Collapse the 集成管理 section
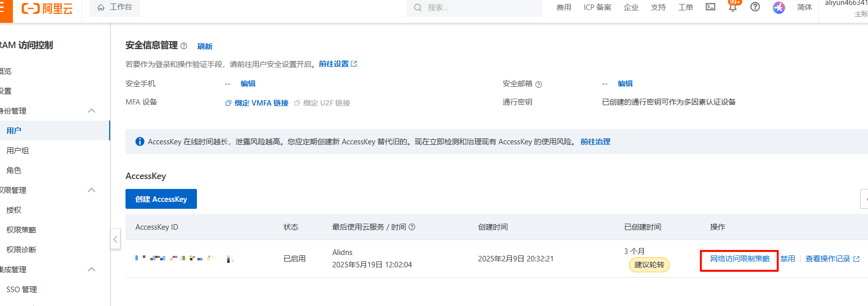Viewport: 868px width, 306px height. coord(91,269)
